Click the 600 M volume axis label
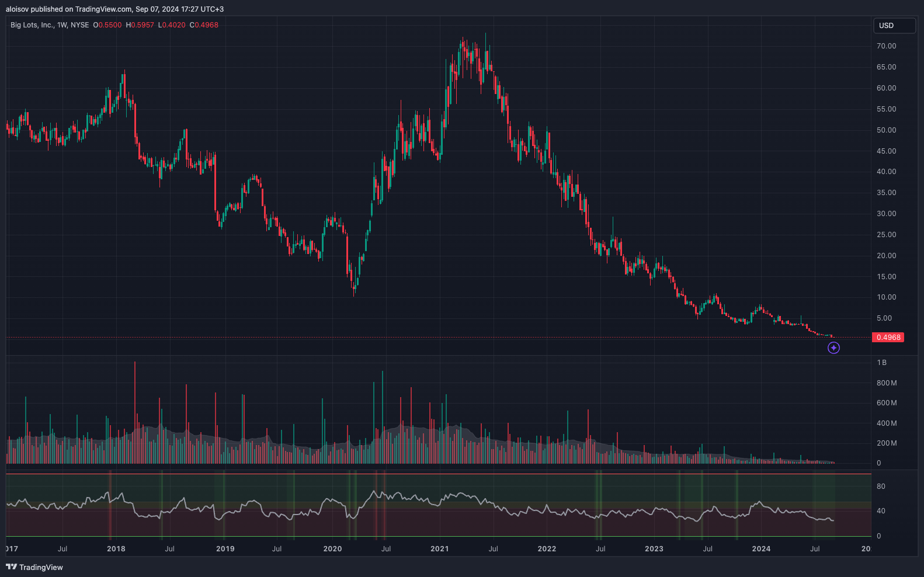This screenshot has height=577, width=924. 887,403
